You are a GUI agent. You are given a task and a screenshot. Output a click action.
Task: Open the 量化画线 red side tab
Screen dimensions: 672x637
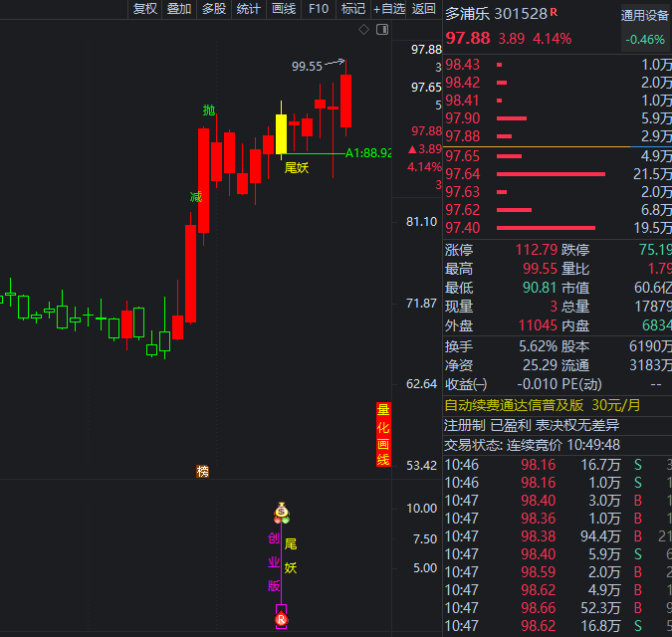383,434
